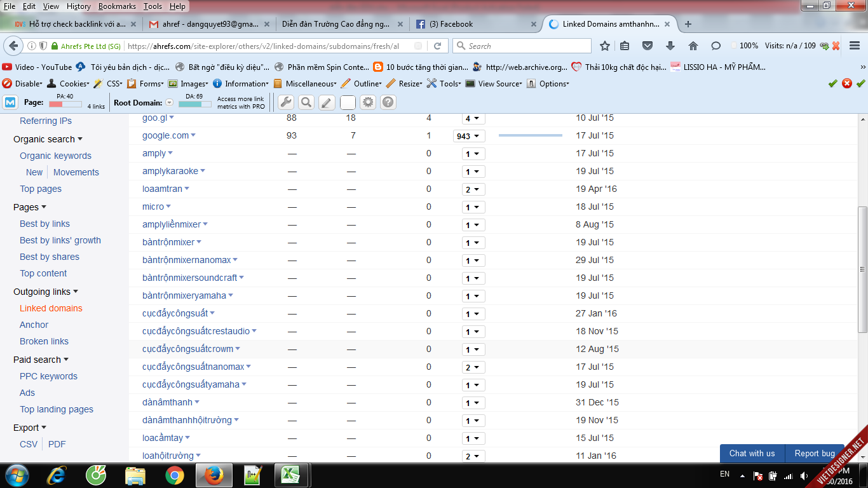Launch Chrome from the taskbar
868x488 pixels.
174,475
